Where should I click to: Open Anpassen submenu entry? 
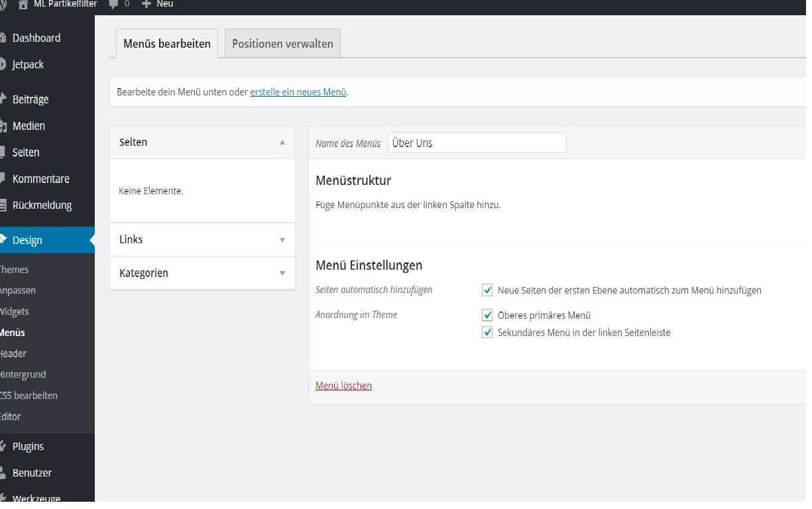click(17, 290)
